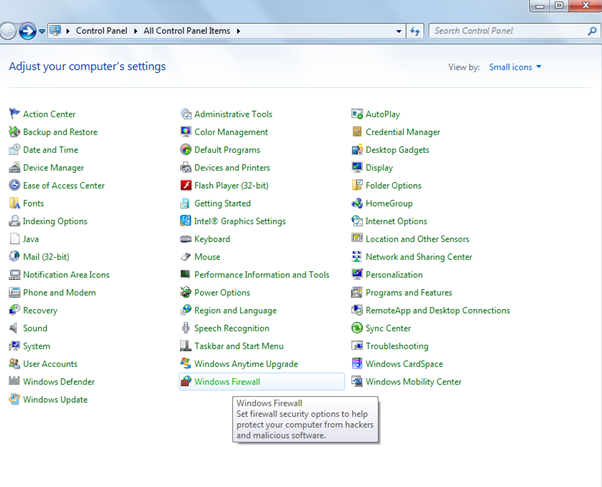Open the Color Management monitor icon
Screen dimensions: 602x487
186,132
